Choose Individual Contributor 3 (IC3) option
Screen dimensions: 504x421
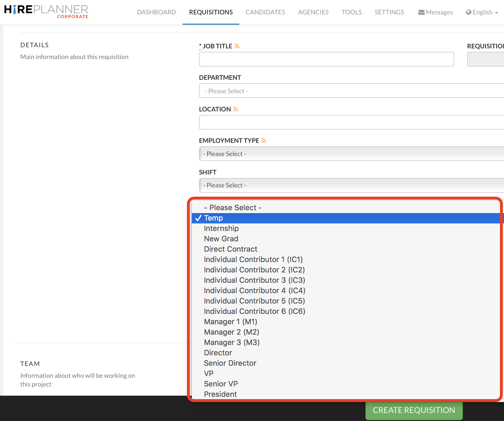click(254, 280)
